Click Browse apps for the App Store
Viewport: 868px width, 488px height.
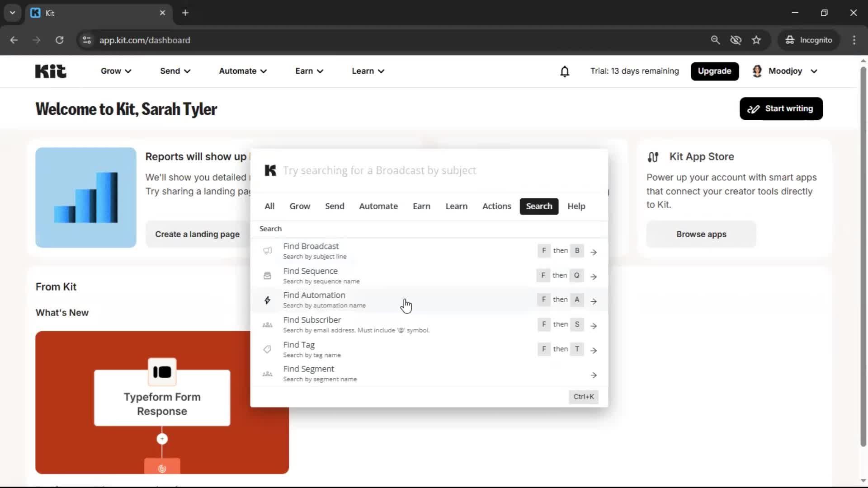701,234
